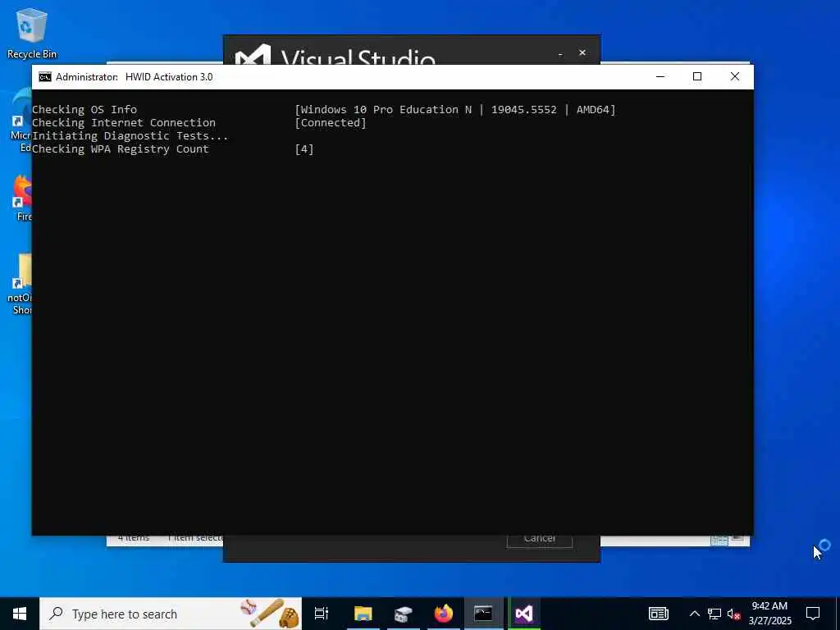Screen dimensions: 840x630
Task: Click the 'Checking OS Info' console line
Action: pyautogui.click(x=84, y=109)
